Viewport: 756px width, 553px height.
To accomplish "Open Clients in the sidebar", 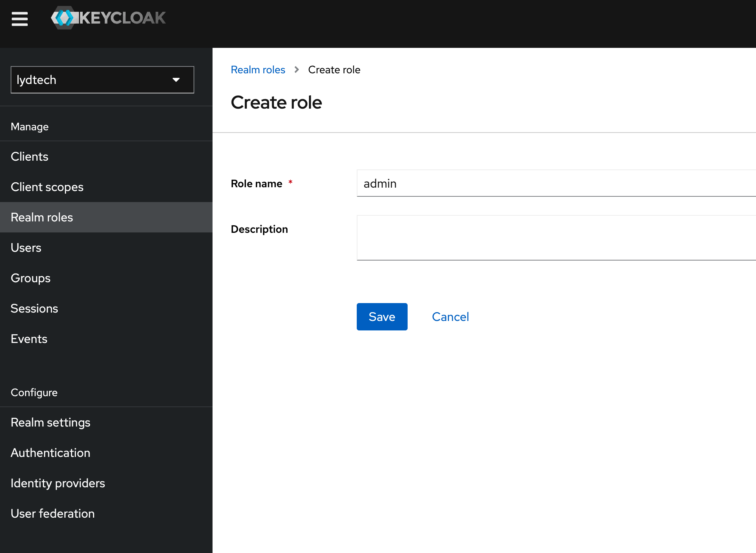I will [x=106, y=156].
